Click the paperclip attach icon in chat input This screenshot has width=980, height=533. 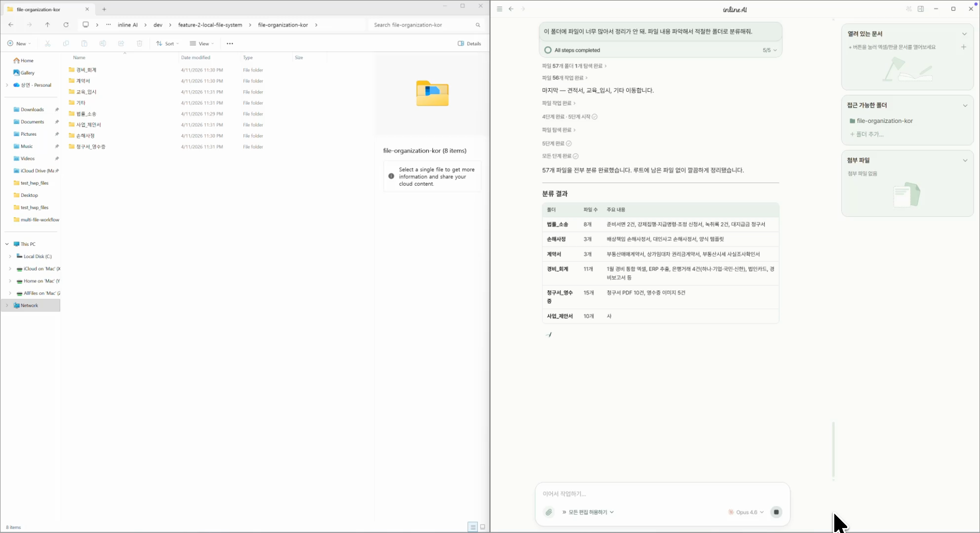tap(549, 512)
